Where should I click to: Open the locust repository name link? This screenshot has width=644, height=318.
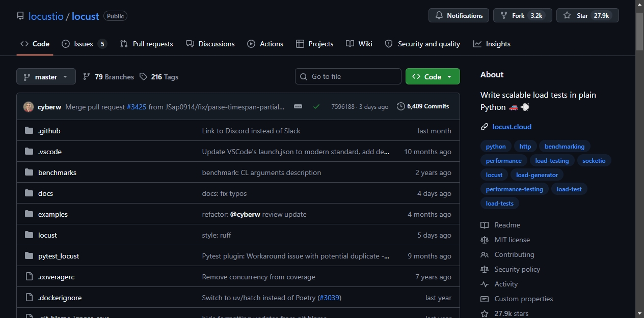point(85,16)
